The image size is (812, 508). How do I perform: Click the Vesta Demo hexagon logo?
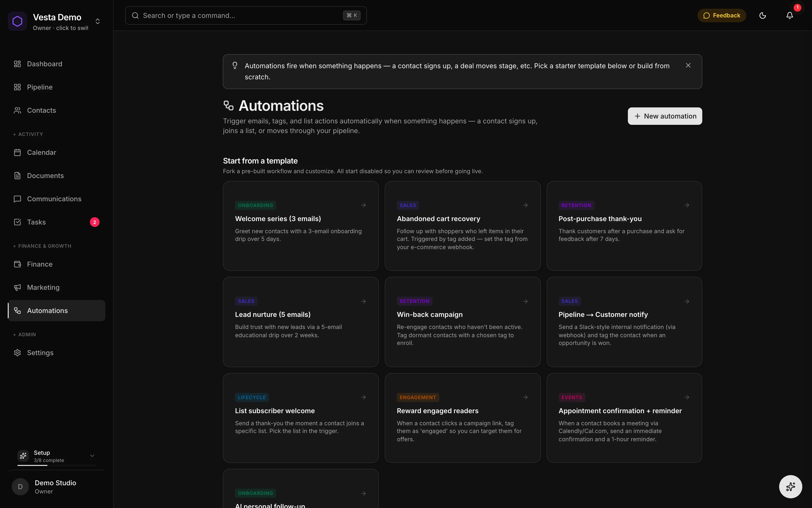tap(17, 22)
